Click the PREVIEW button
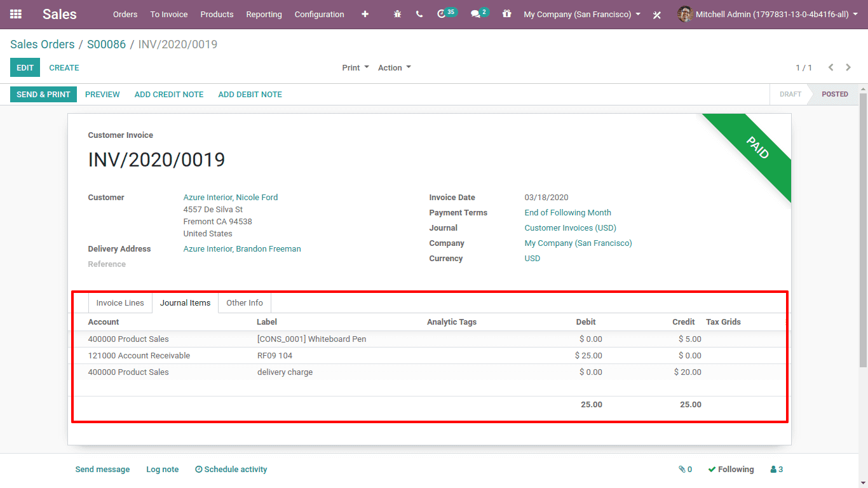The width and height of the screenshot is (868, 488). click(102, 95)
